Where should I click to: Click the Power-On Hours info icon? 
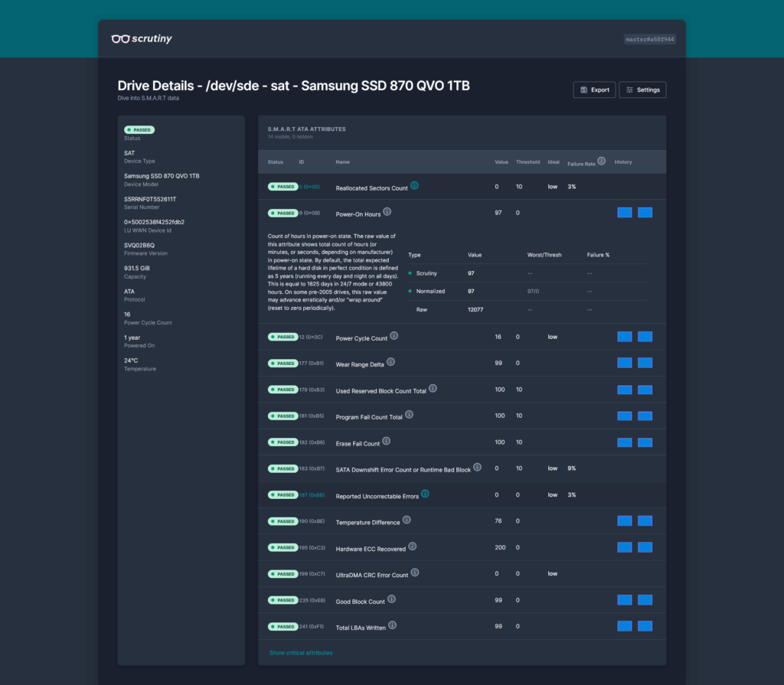[x=387, y=211]
